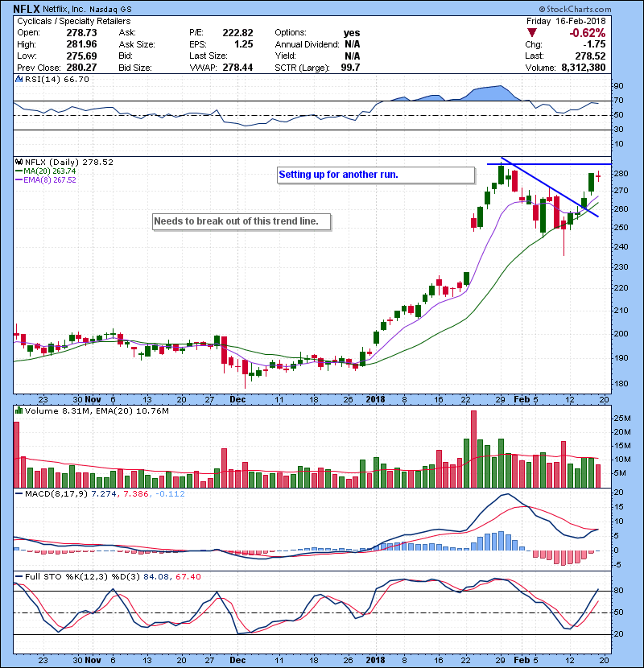Viewport: 644px width, 668px height.
Task: Click the 'Nasdaq GS' exchange label
Action: click(x=111, y=9)
